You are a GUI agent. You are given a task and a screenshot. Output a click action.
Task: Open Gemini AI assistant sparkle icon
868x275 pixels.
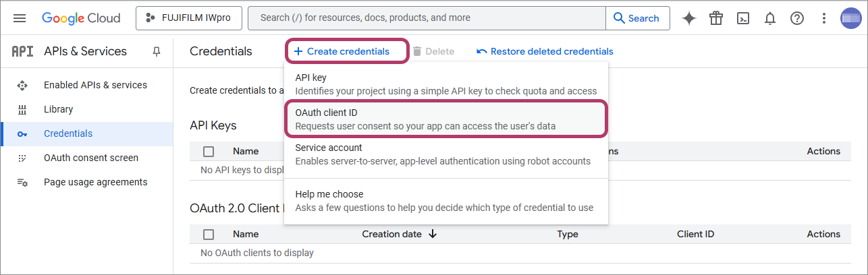(689, 18)
